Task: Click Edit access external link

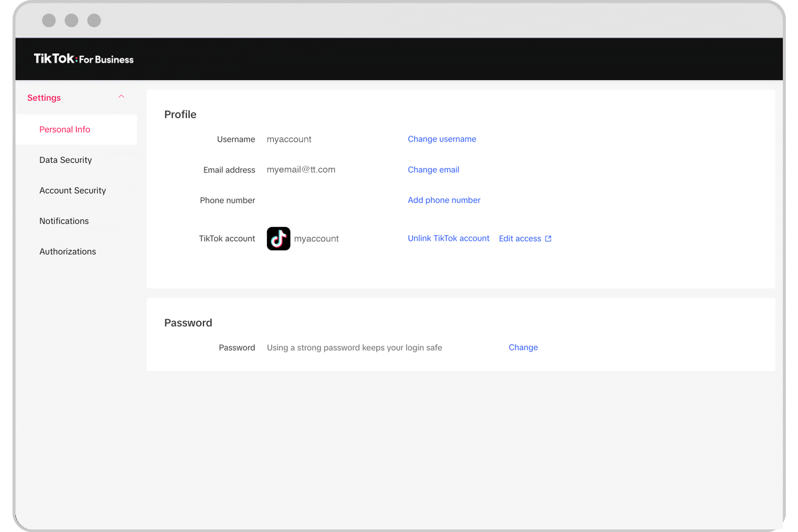Action: pos(525,238)
